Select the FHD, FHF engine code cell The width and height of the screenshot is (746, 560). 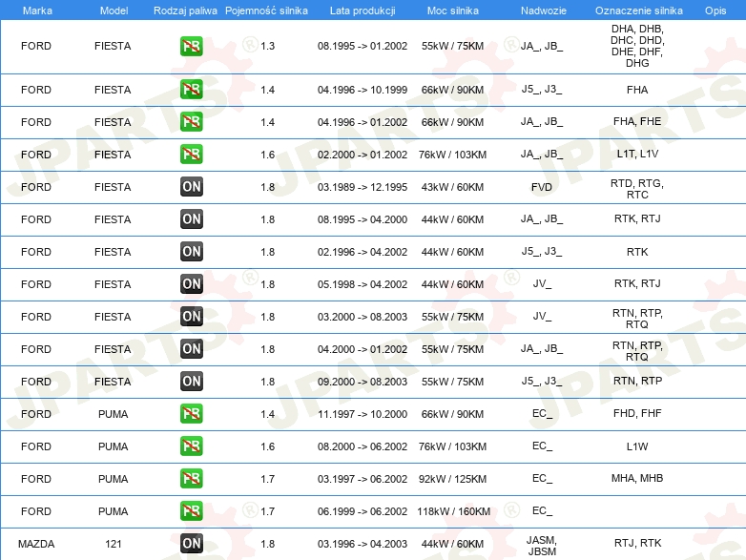point(637,413)
